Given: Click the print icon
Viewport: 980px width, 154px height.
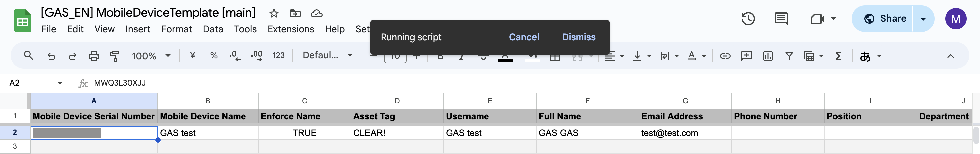Looking at the screenshot, I should coord(94,56).
